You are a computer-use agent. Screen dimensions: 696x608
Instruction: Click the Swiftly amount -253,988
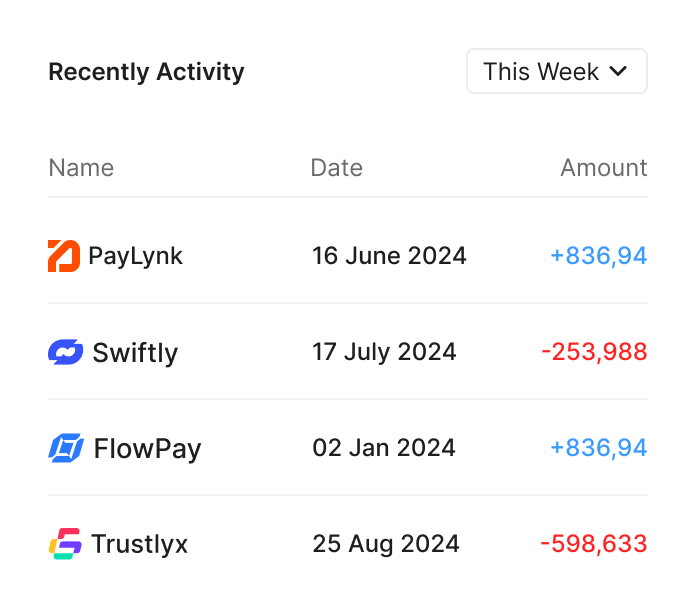click(x=594, y=352)
